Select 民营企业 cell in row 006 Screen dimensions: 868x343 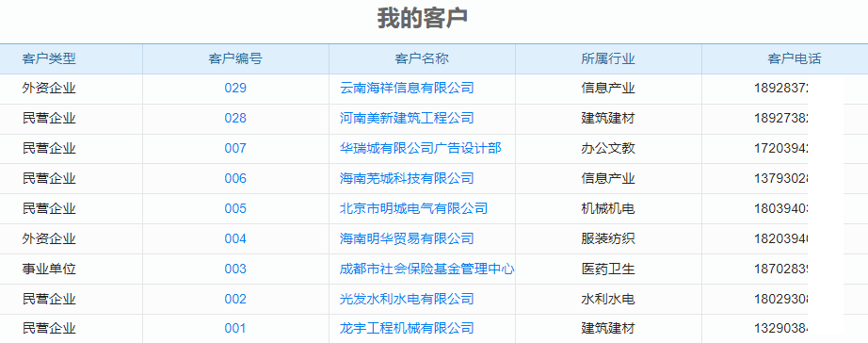click(x=49, y=178)
